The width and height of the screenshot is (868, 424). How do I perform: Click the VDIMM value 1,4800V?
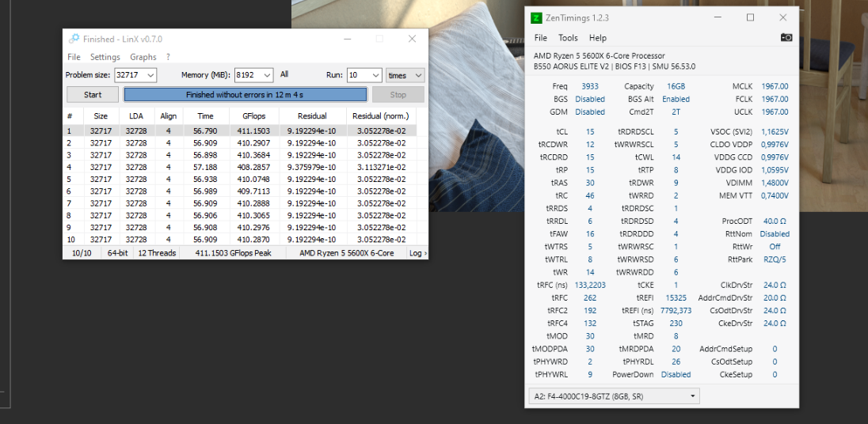click(775, 183)
